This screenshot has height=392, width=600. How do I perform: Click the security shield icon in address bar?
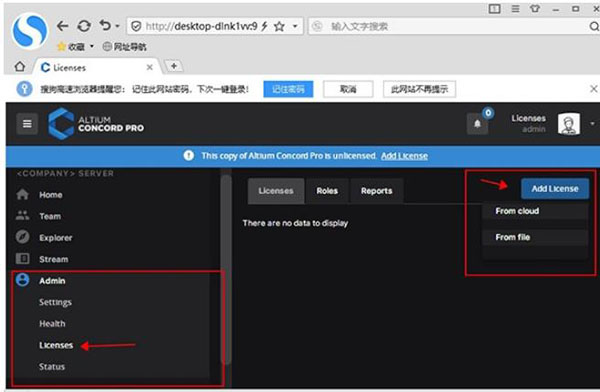point(136,26)
